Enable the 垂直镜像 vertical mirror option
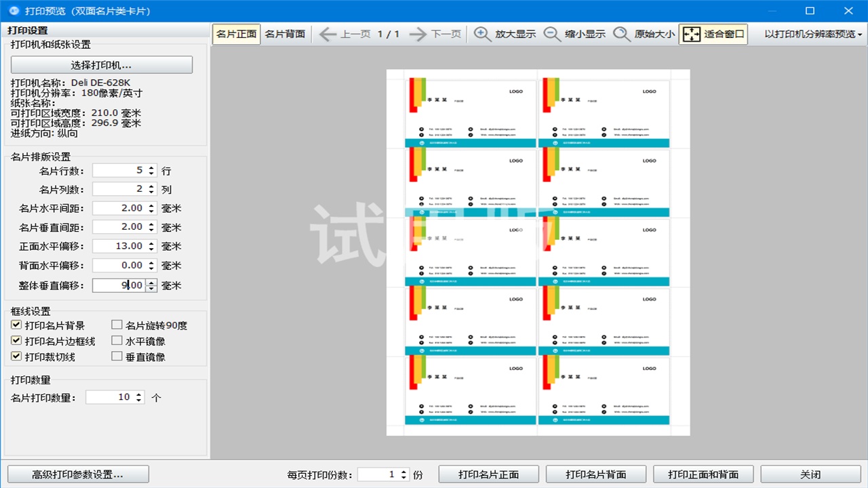The image size is (868, 488). pos(116,357)
